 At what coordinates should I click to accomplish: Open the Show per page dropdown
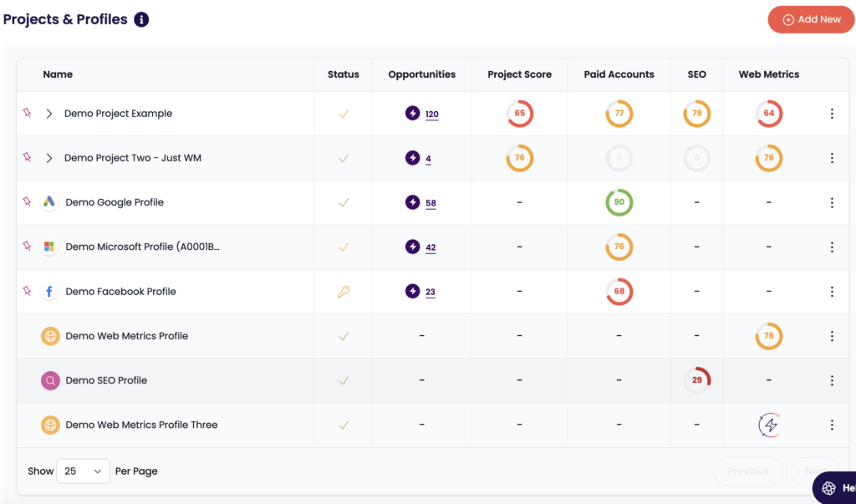coord(83,471)
